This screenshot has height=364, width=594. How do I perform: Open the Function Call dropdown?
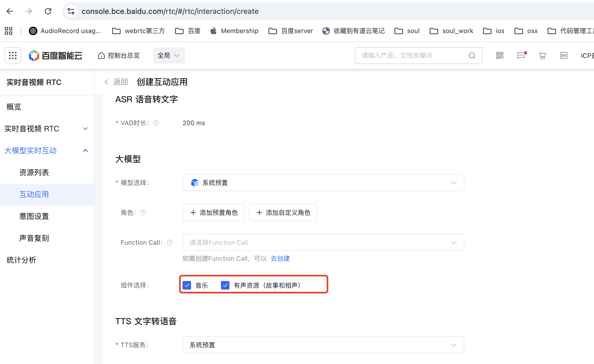323,242
